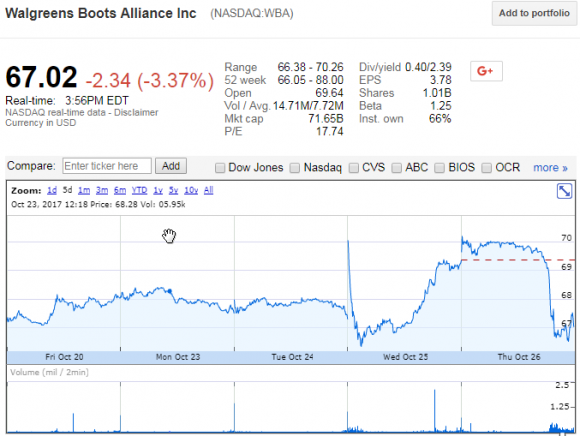This screenshot has width=580, height=436.
Task: Click the Wed Oct 25 date label
Action: 405,357
